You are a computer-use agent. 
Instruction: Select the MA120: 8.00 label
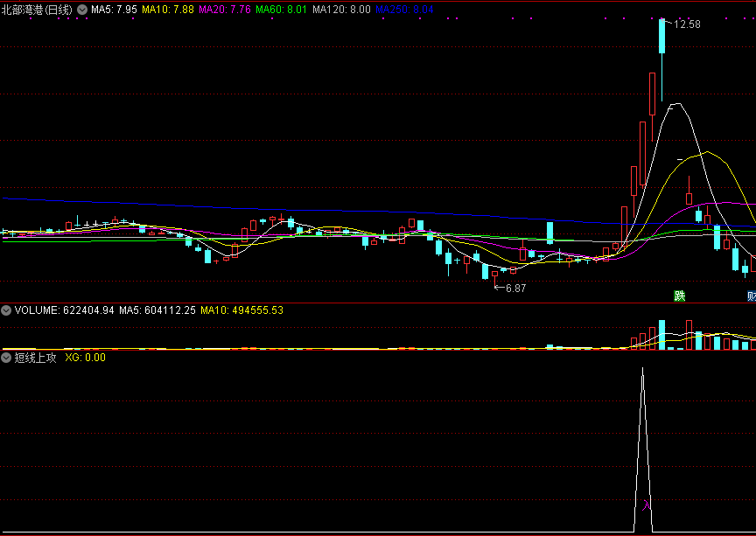tap(342, 10)
